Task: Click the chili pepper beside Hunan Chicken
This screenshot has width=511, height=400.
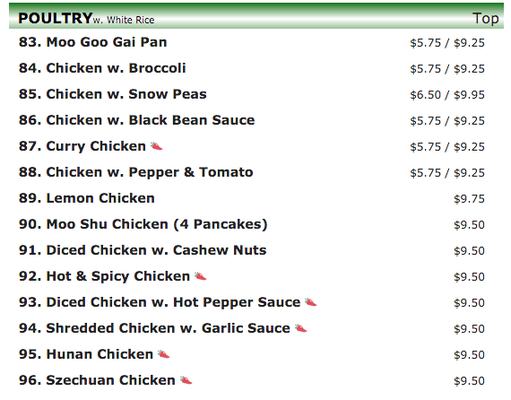Action: coord(164,354)
